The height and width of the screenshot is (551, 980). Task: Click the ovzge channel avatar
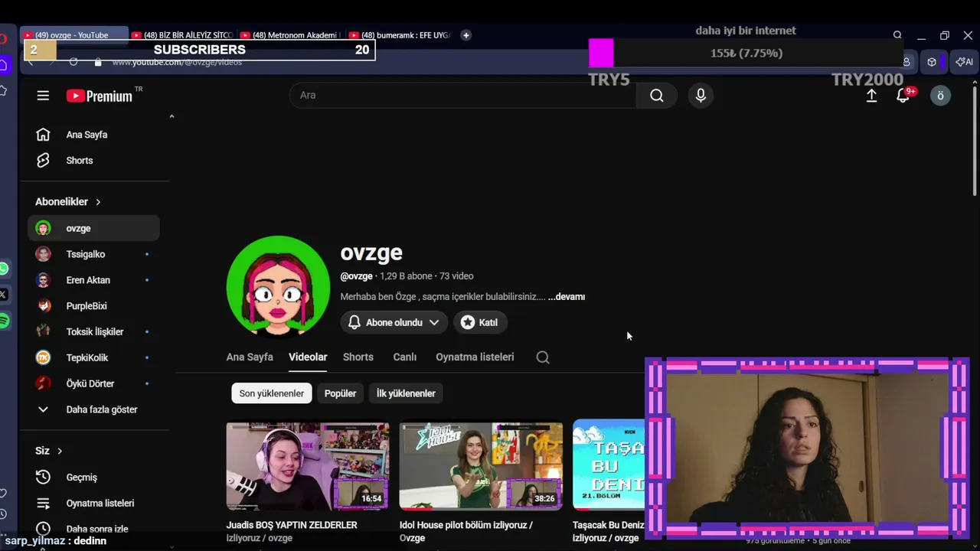pyautogui.click(x=278, y=286)
